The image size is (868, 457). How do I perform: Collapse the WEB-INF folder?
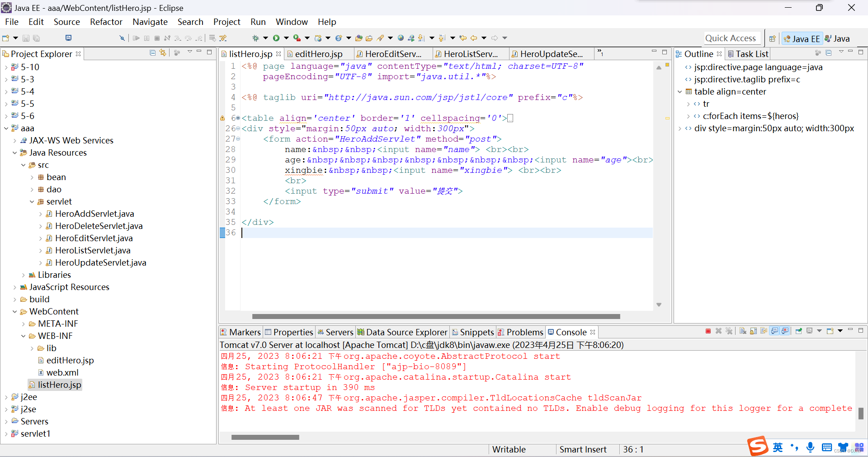[x=24, y=336]
